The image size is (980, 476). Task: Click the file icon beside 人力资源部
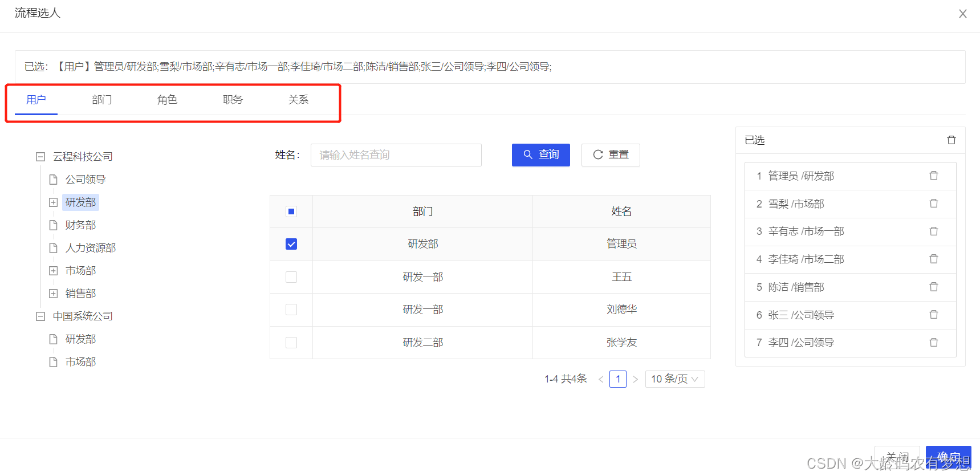(x=53, y=248)
